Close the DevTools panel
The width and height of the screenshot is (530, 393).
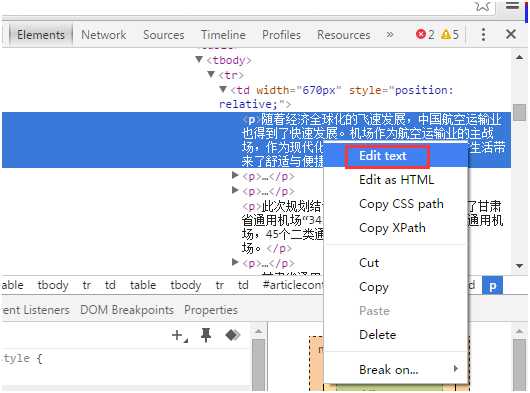tap(511, 34)
